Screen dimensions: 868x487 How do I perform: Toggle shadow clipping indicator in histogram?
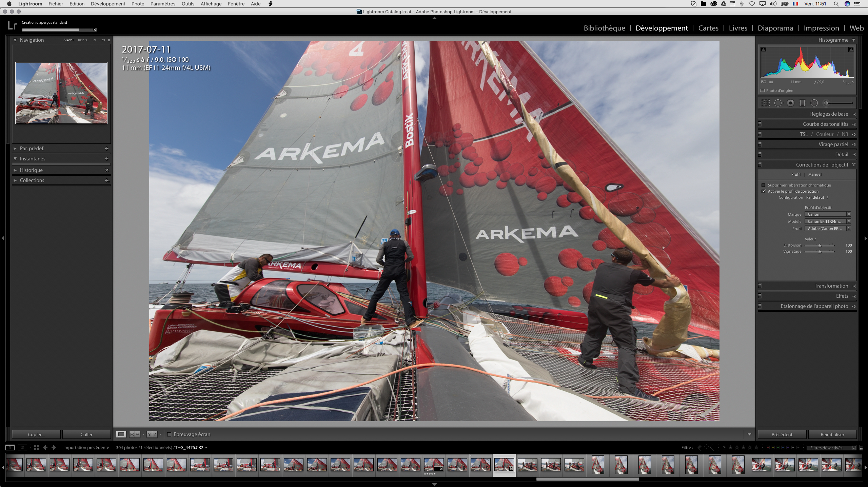point(764,50)
